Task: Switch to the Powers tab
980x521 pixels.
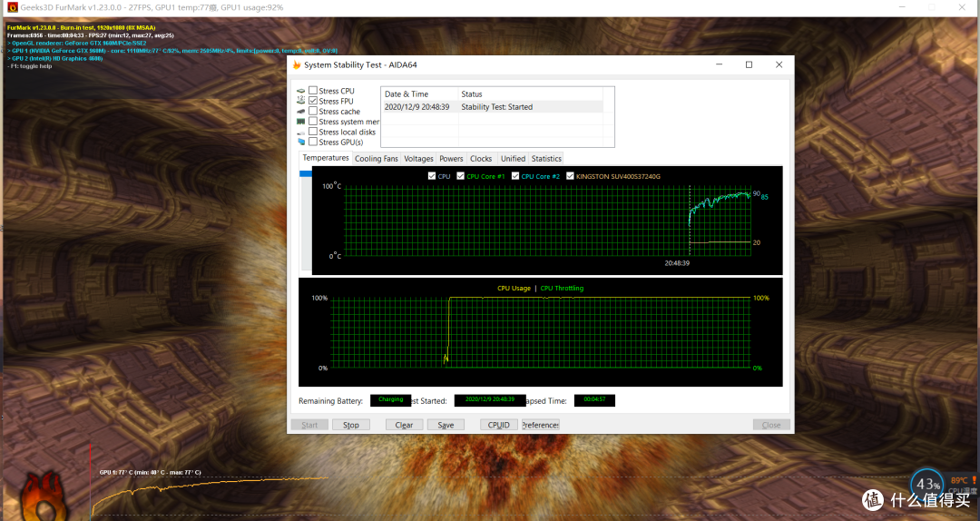Action: [451, 158]
